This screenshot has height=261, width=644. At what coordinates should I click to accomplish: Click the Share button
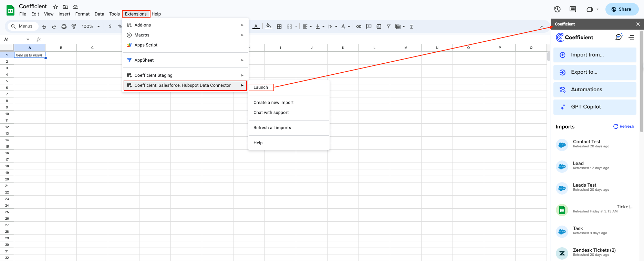click(x=622, y=9)
